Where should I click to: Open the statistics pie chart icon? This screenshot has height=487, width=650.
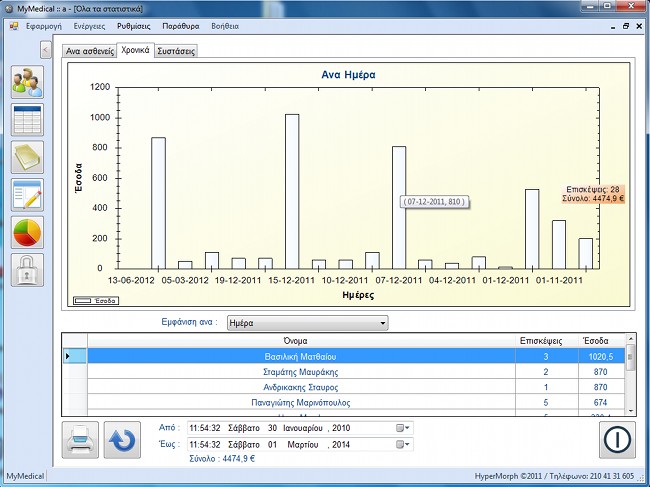tap(28, 232)
